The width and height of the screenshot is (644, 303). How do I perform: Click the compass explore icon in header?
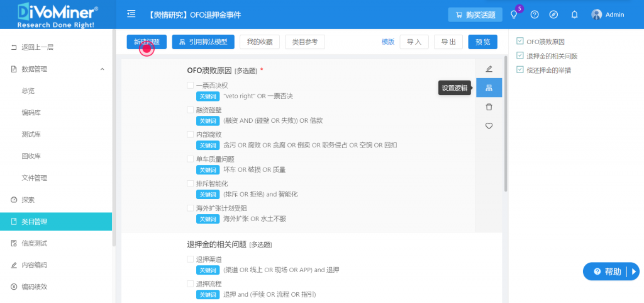(x=553, y=14)
